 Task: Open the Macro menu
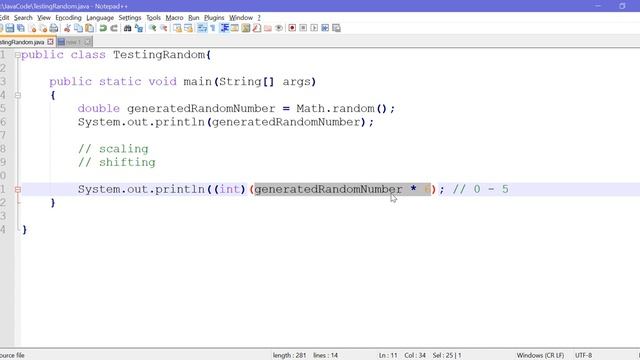[x=174, y=18]
